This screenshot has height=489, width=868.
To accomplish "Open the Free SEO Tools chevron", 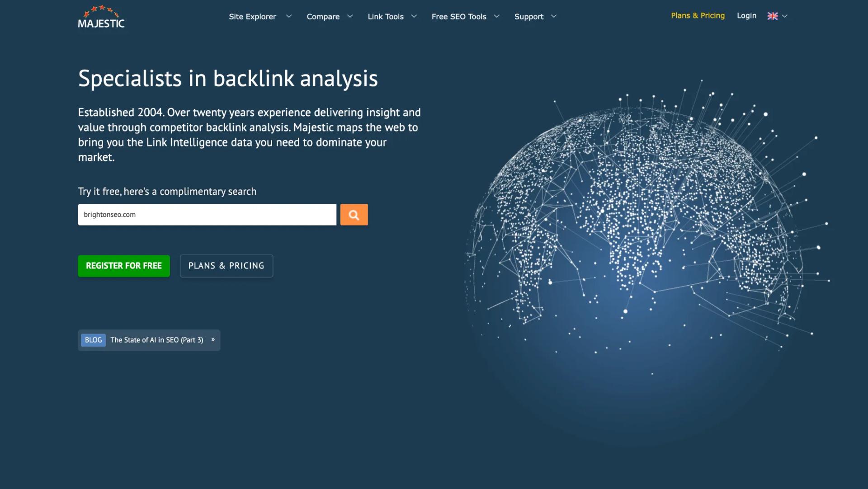I will pos(497,16).
